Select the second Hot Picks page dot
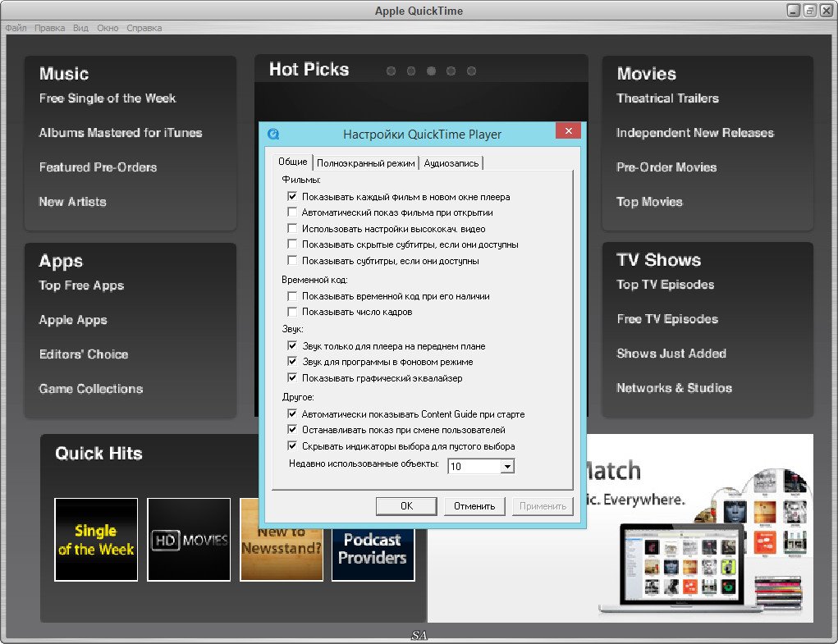Viewport: 838px width, 644px height. 411,71
